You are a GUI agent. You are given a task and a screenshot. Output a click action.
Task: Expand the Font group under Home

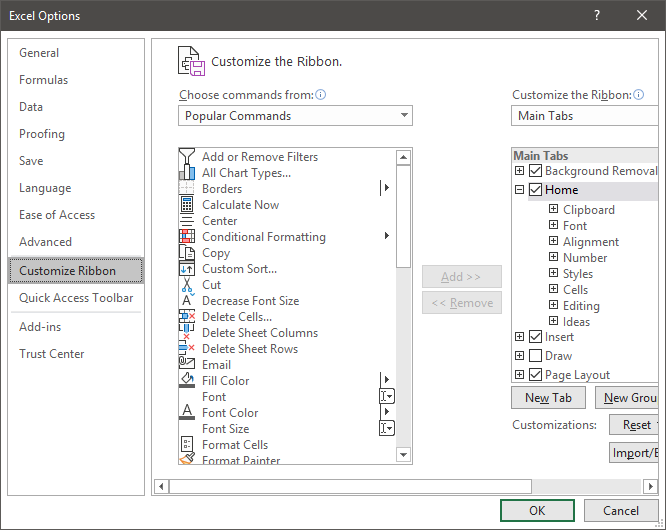[x=553, y=225]
